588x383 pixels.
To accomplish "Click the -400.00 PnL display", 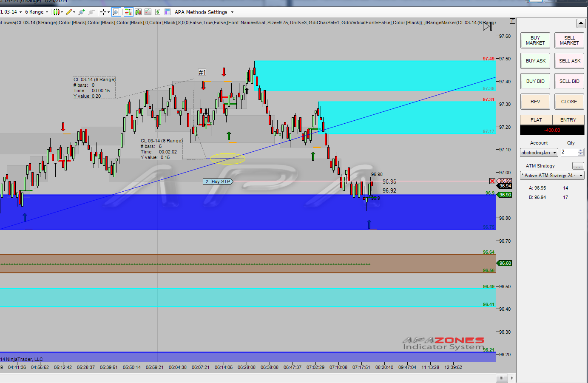I will click(x=552, y=130).
